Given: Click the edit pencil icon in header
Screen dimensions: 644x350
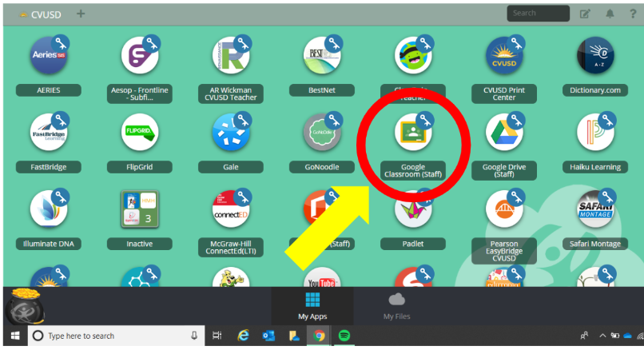Looking at the screenshot, I should pos(585,14).
